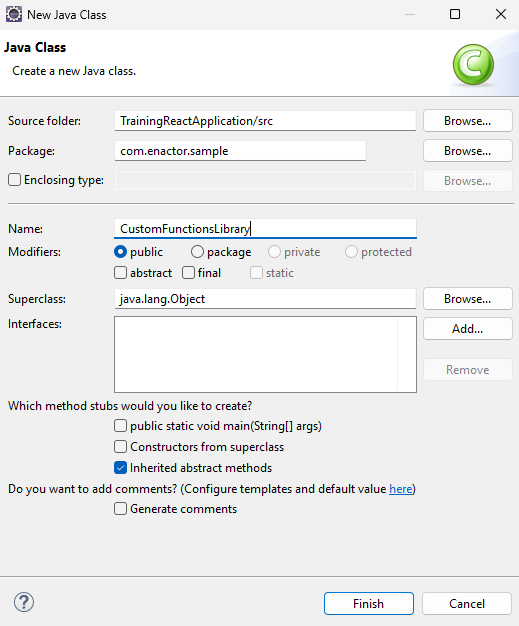The width and height of the screenshot is (519, 626).
Task: Enable public static void main stub
Action: 121,426
